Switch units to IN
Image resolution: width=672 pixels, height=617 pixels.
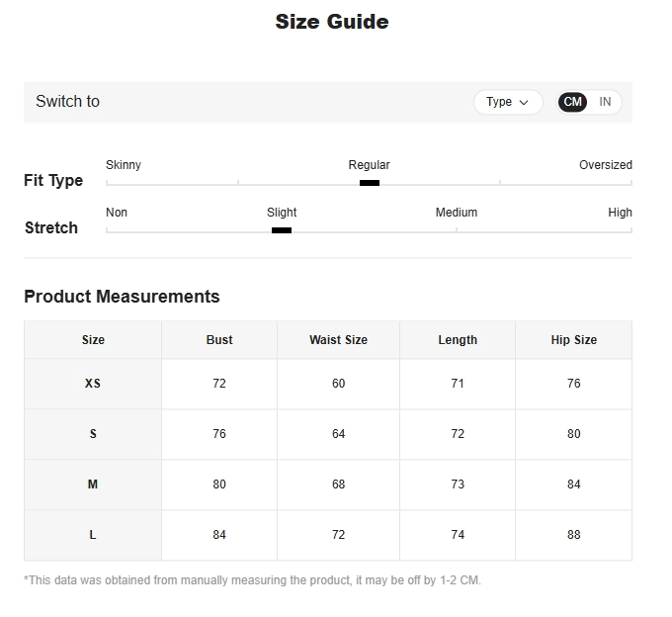pyautogui.click(x=605, y=102)
